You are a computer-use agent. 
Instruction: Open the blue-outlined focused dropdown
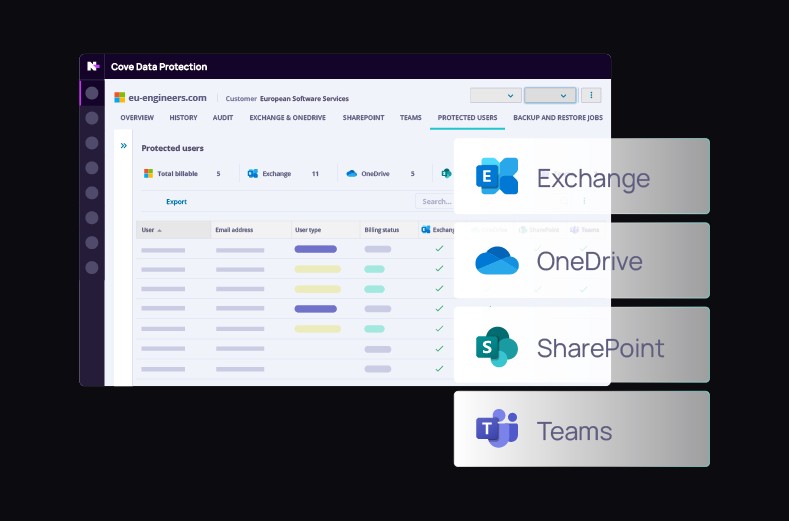[x=550, y=95]
